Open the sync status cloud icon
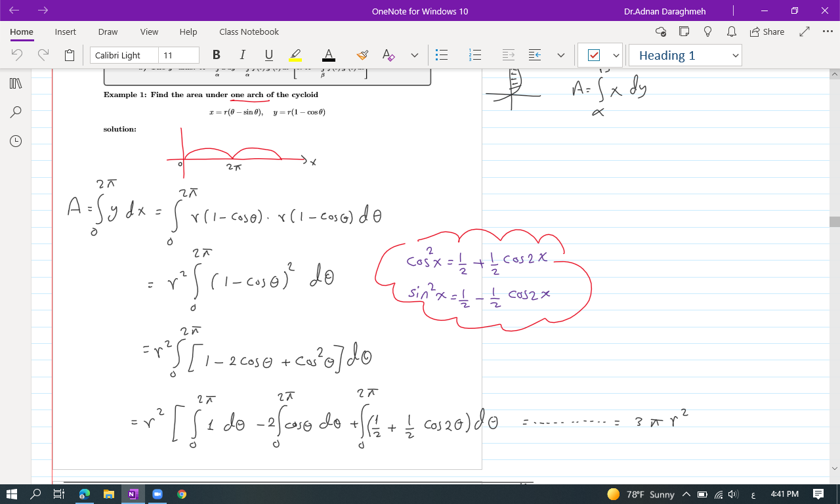This screenshot has height=504, width=840. (x=661, y=31)
